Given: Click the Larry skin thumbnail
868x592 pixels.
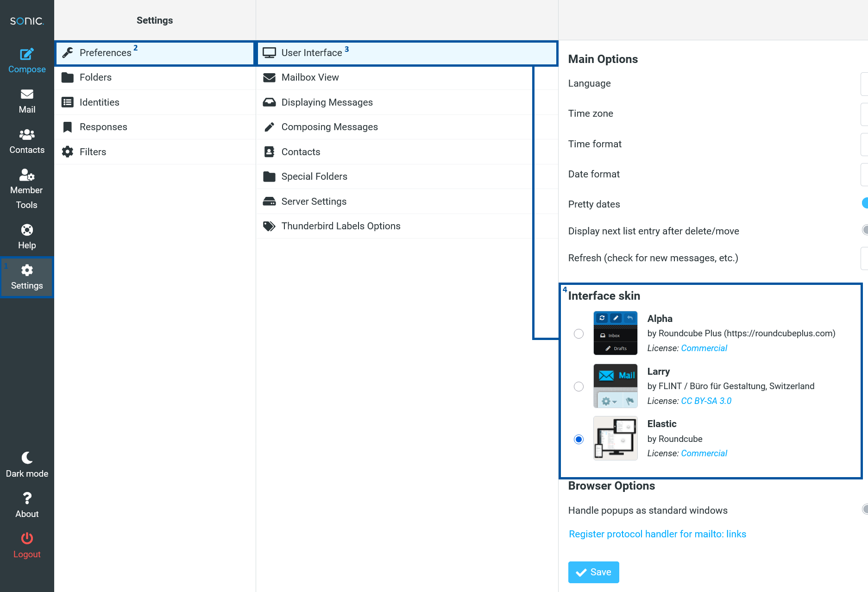Looking at the screenshot, I should 616,386.
